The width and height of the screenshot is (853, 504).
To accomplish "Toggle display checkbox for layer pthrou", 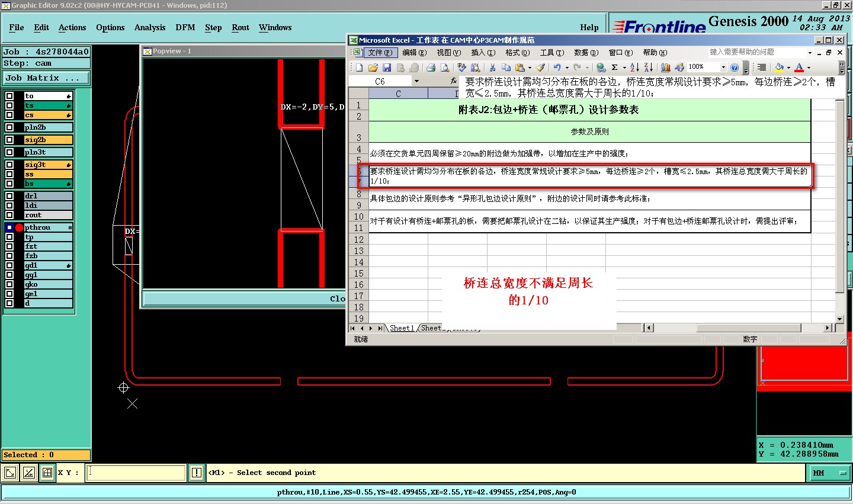I will coord(9,227).
